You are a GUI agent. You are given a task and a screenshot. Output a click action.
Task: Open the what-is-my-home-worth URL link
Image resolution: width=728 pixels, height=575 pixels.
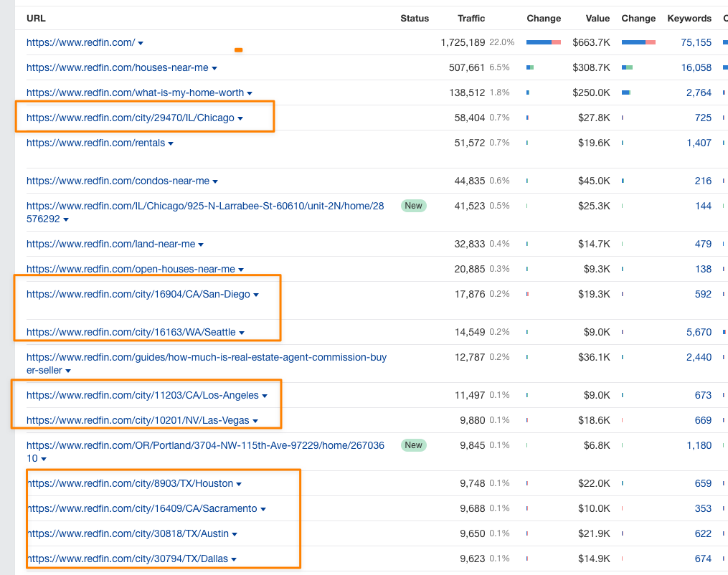(x=135, y=92)
